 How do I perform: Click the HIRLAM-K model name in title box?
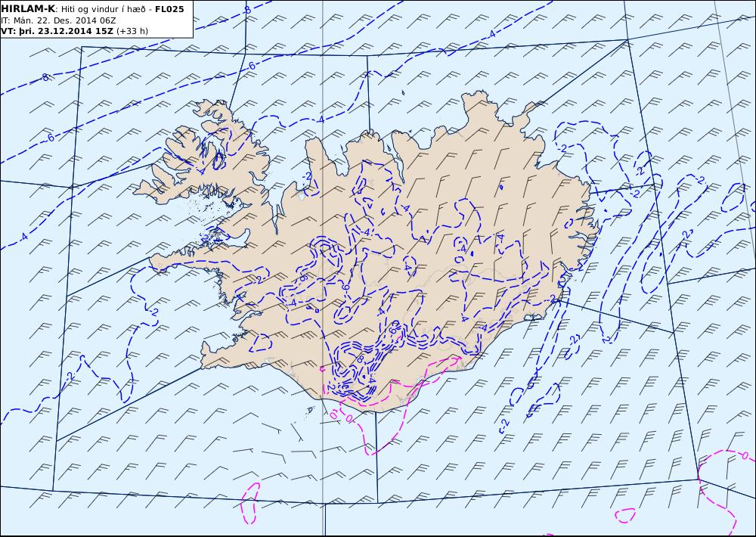(28, 9)
